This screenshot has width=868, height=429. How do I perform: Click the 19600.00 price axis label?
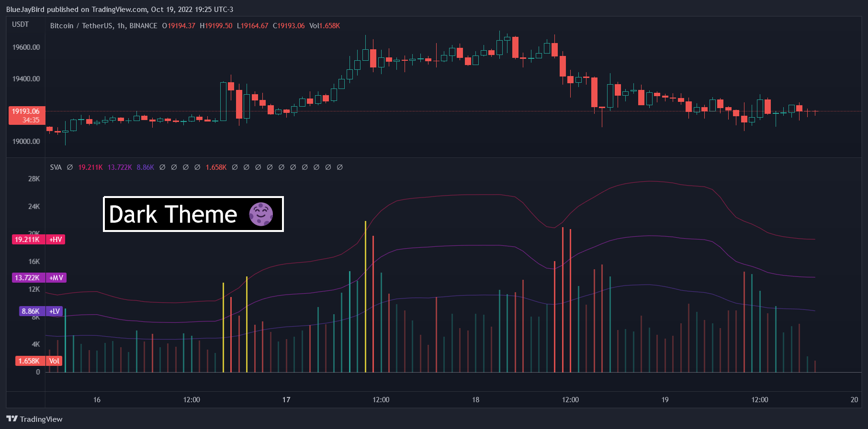[26, 47]
